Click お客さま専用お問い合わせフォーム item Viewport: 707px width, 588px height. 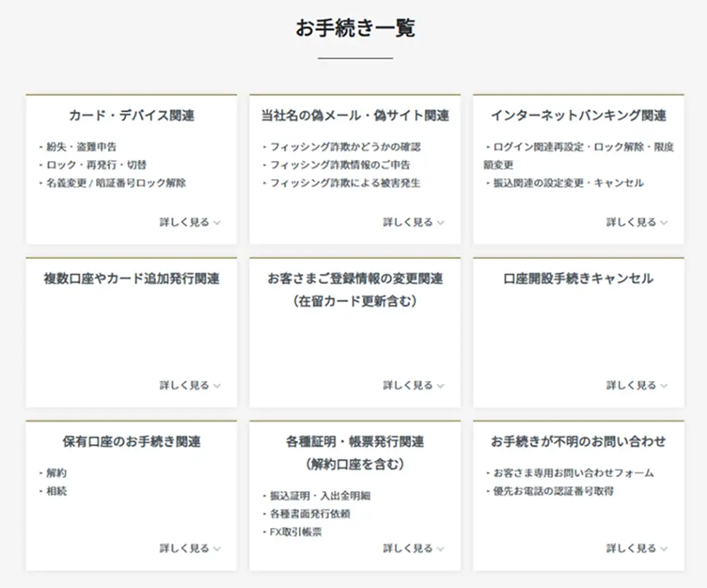click(573, 473)
